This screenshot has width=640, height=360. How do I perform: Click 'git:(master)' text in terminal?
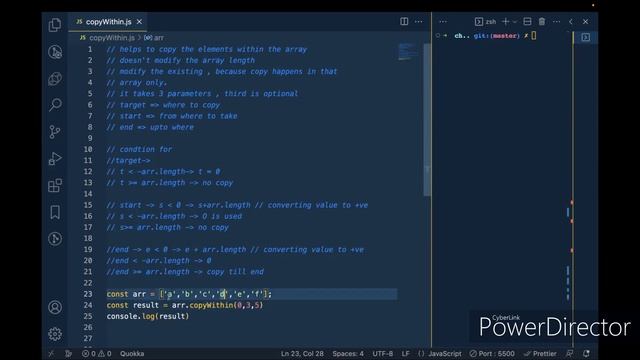497,36
